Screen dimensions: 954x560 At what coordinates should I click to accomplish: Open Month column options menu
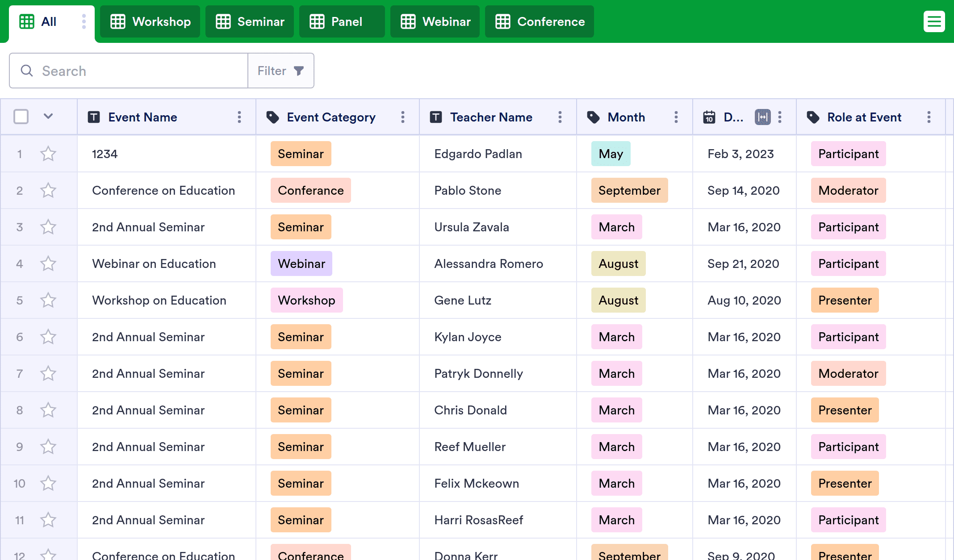point(676,117)
